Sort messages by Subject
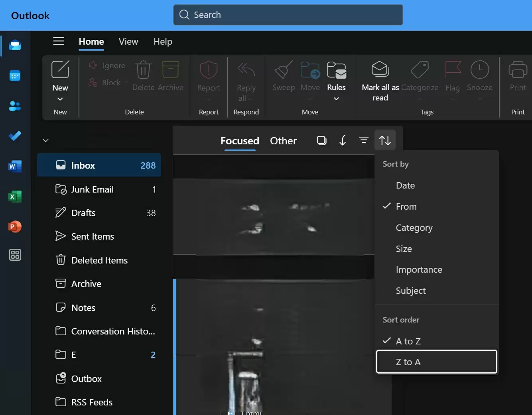 coord(410,291)
